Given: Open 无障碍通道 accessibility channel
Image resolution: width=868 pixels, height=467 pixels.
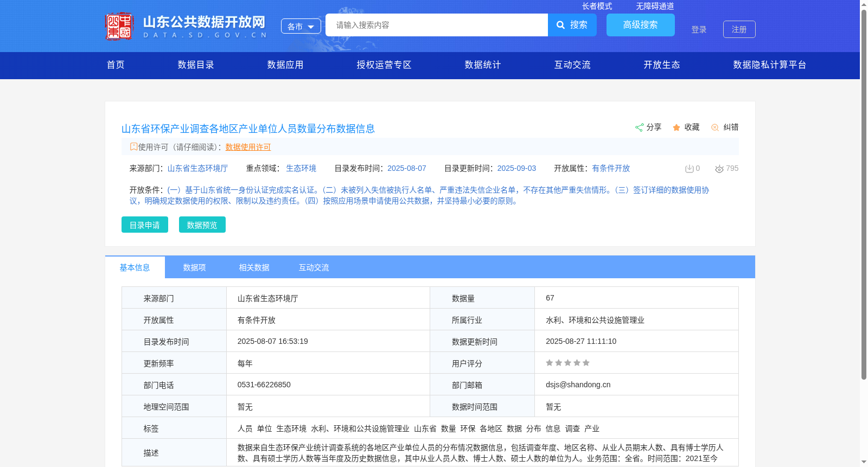Looking at the screenshot, I should (x=655, y=6).
